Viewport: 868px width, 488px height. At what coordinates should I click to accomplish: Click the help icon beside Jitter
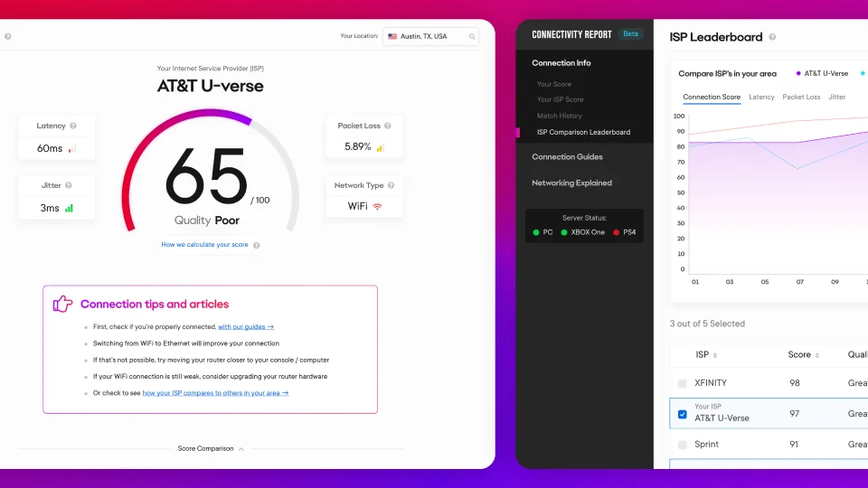pos(69,185)
